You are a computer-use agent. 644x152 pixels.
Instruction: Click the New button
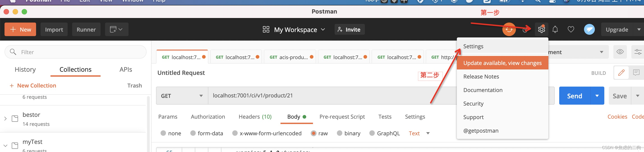[20, 30]
